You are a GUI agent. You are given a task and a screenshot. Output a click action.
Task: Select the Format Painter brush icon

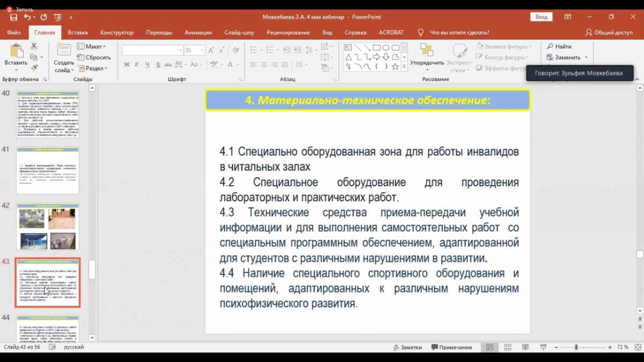(x=34, y=68)
